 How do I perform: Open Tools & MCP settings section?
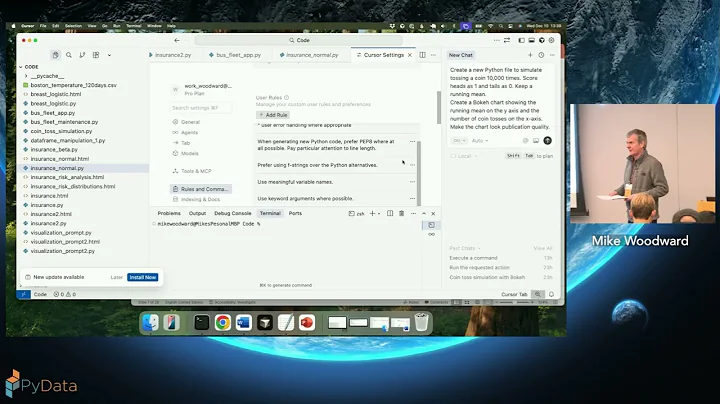(196, 171)
